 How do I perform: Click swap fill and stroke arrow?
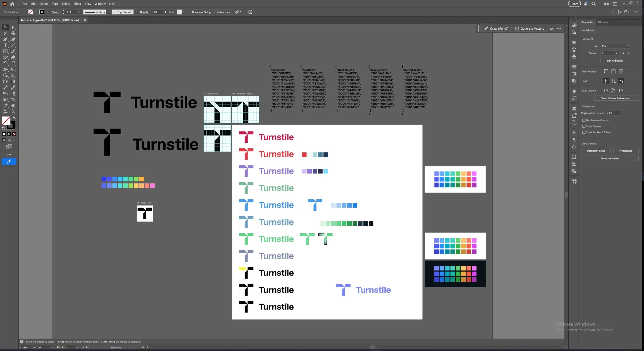coord(14,118)
